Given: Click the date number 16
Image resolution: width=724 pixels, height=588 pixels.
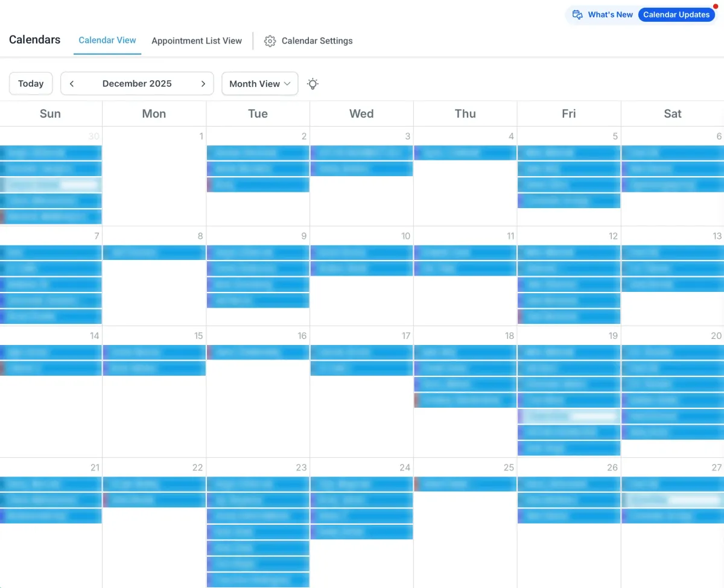Looking at the screenshot, I should click(x=302, y=336).
